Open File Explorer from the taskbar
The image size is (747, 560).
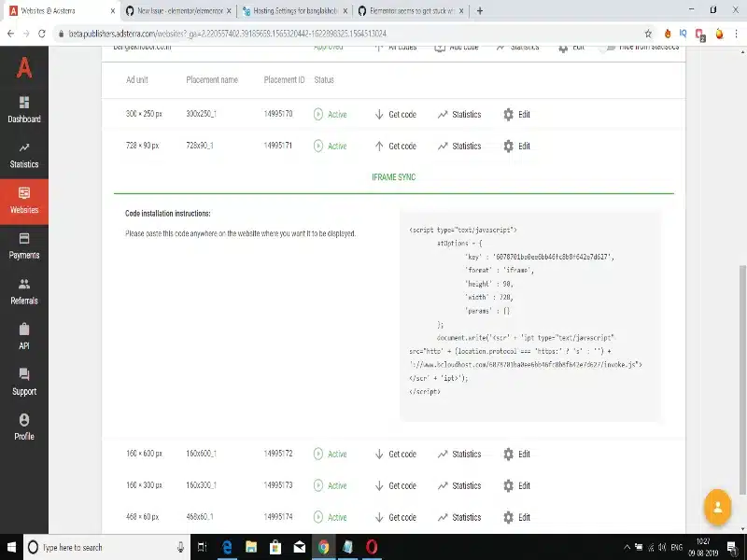251,547
